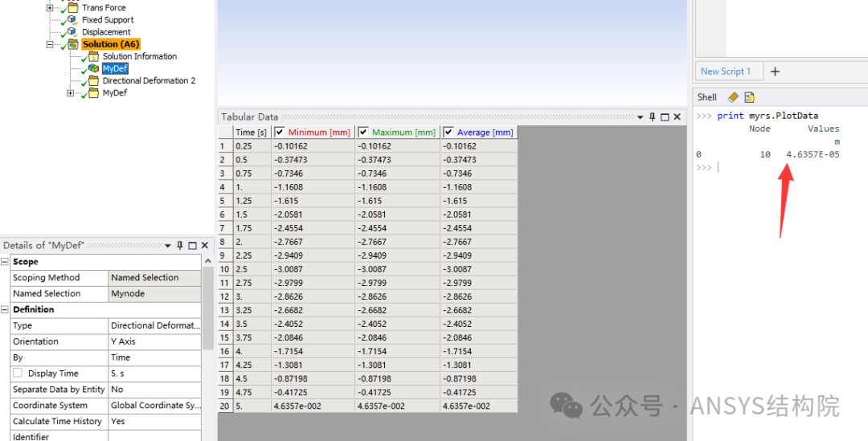Click the Shell script notes icon

pyautogui.click(x=750, y=97)
